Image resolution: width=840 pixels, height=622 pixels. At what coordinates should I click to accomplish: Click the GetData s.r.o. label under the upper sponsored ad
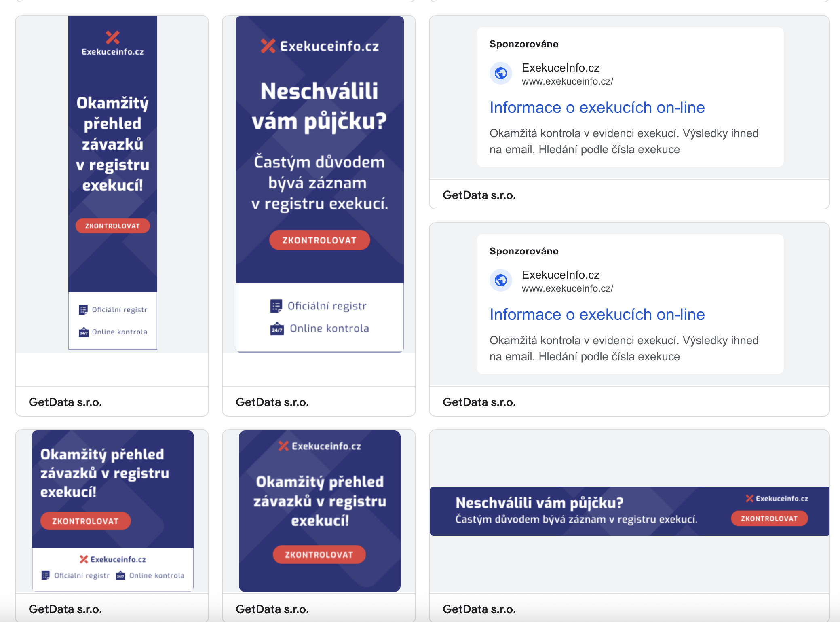[x=479, y=195]
